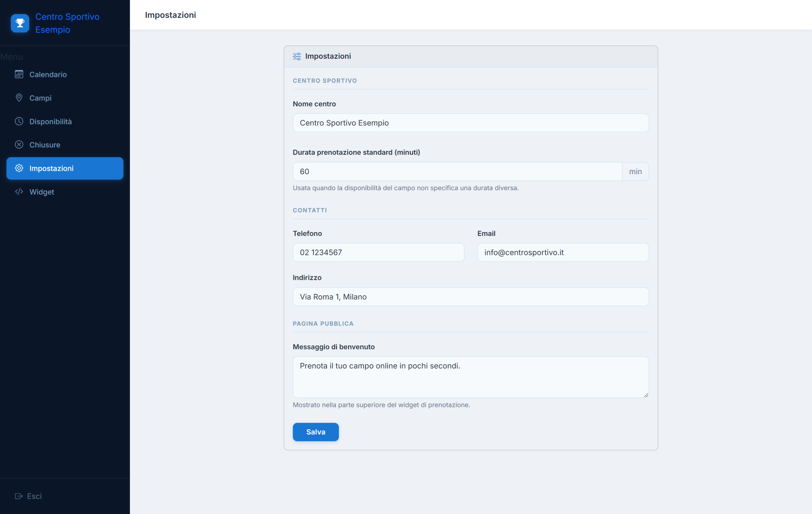Image resolution: width=812 pixels, height=514 pixels.
Task: Open the Disponibilità clock icon
Action: click(x=19, y=121)
